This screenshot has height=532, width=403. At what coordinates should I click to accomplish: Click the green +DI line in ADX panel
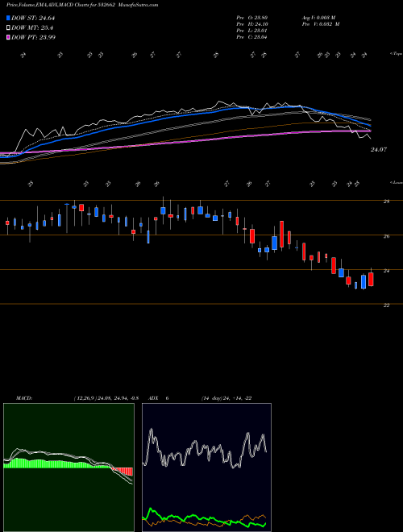(x=204, y=517)
